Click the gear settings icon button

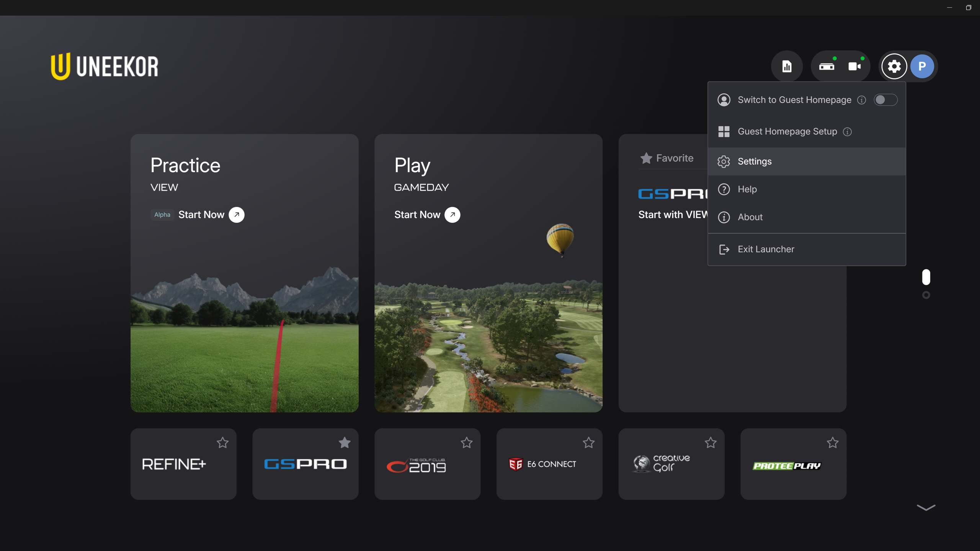coord(894,67)
